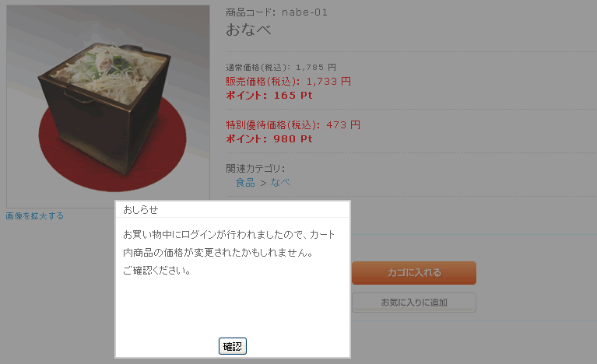The height and width of the screenshot is (364, 597).
Task: Click the > separator between category links
Action: 263,184
